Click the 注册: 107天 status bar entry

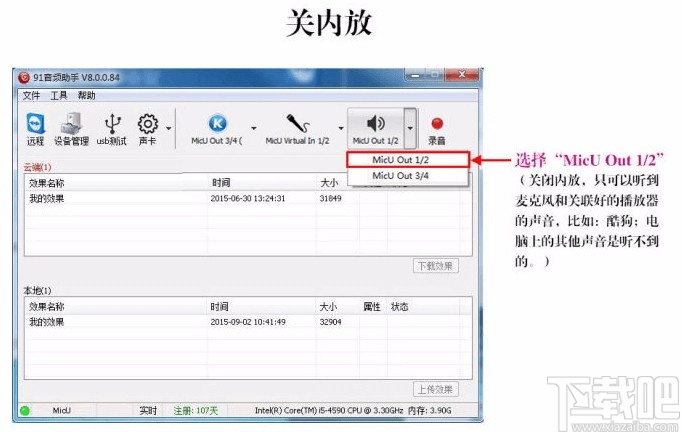pyautogui.click(x=196, y=410)
